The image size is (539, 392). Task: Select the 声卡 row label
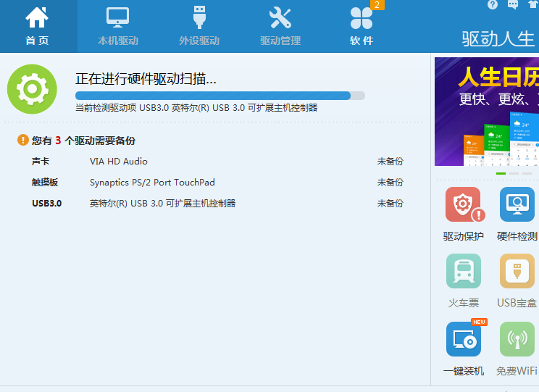pos(41,162)
